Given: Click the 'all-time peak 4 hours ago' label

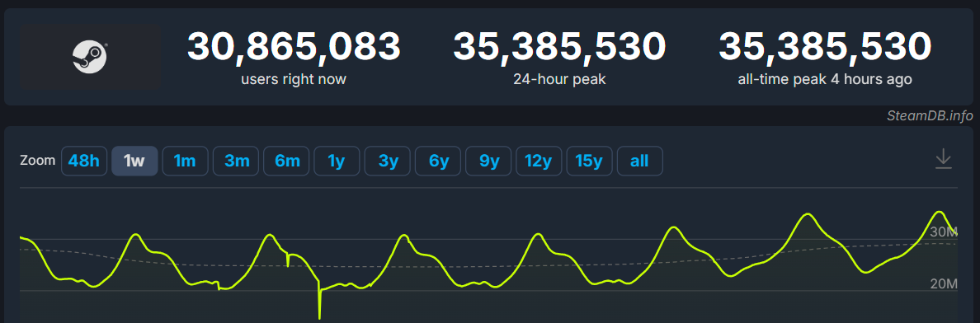Looking at the screenshot, I should click(825, 79).
